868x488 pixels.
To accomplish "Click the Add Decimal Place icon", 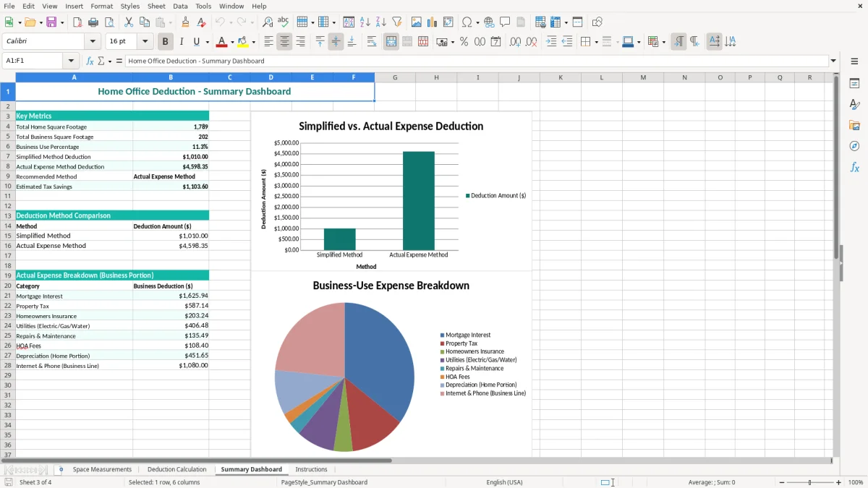I will pos(516,42).
